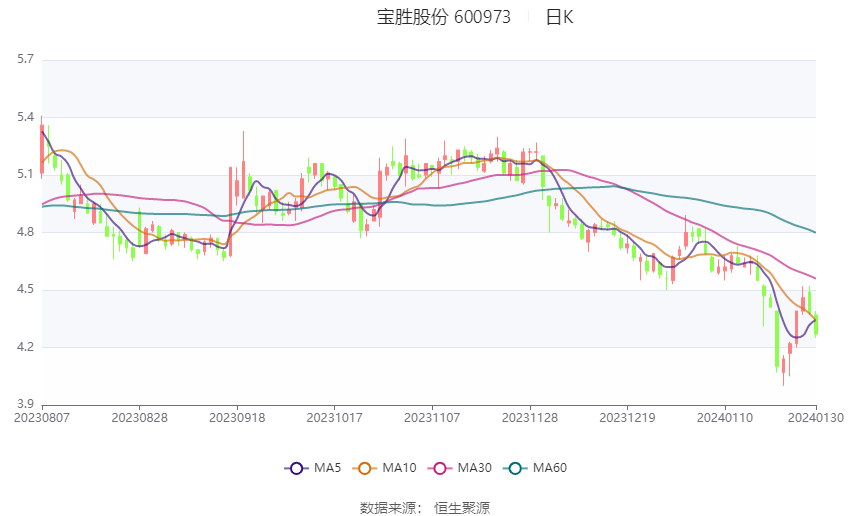Click the 20230828 date axis label
The width and height of the screenshot is (850, 516).
click(x=139, y=418)
